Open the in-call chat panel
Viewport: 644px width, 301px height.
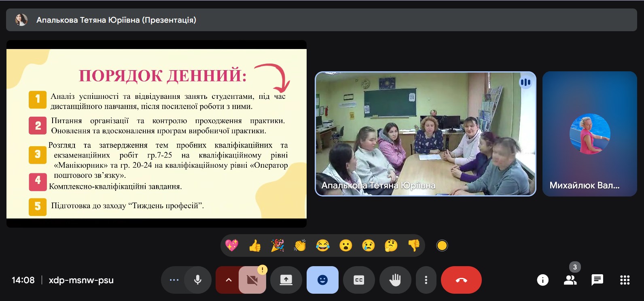[597, 280]
